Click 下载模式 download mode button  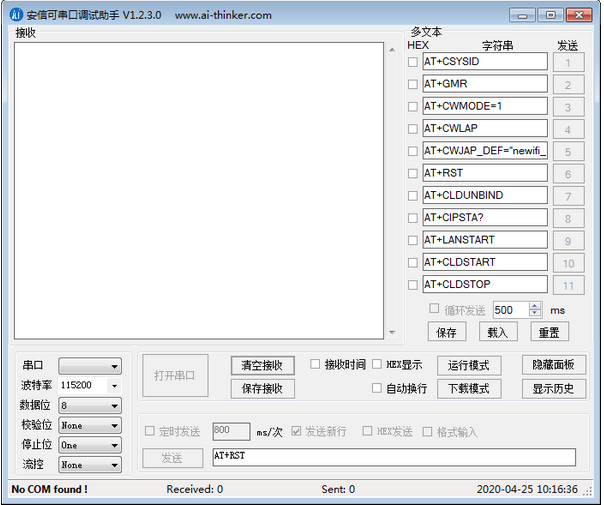(x=469, y=389)
